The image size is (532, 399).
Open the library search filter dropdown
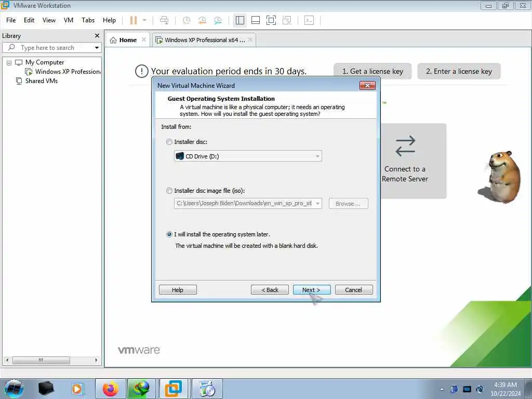(x=97, y=48)
